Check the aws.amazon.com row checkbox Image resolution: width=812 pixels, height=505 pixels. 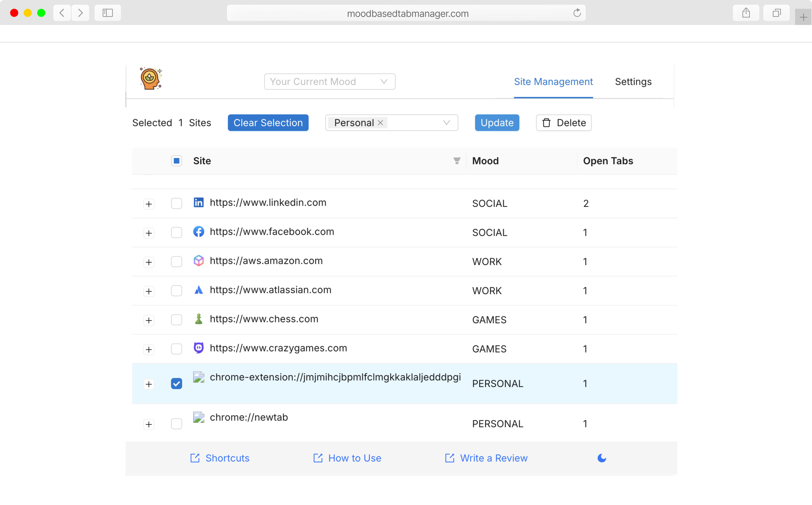[x=177, y=262]
